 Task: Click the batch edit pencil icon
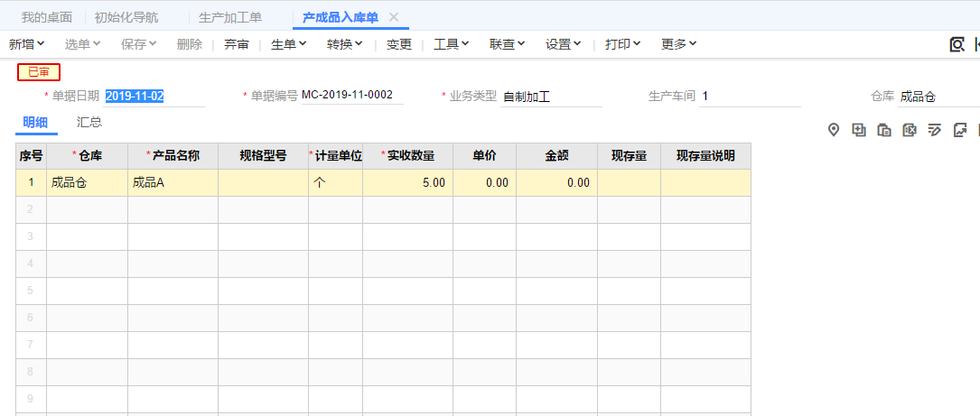click(935, 130)
